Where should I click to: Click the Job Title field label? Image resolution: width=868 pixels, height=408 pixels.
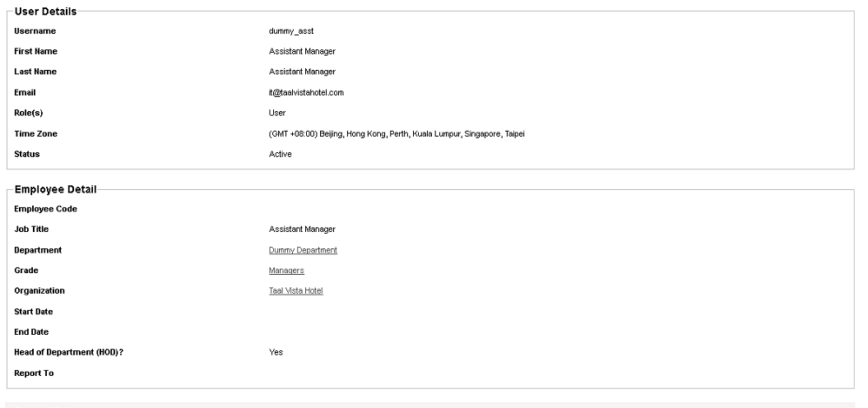coord(31,229)
